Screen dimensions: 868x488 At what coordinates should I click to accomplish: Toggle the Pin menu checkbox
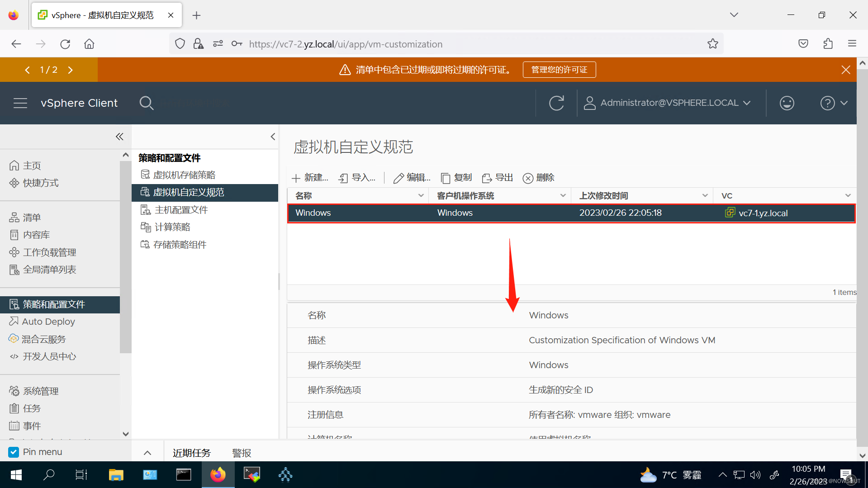[x=14, y=452]
